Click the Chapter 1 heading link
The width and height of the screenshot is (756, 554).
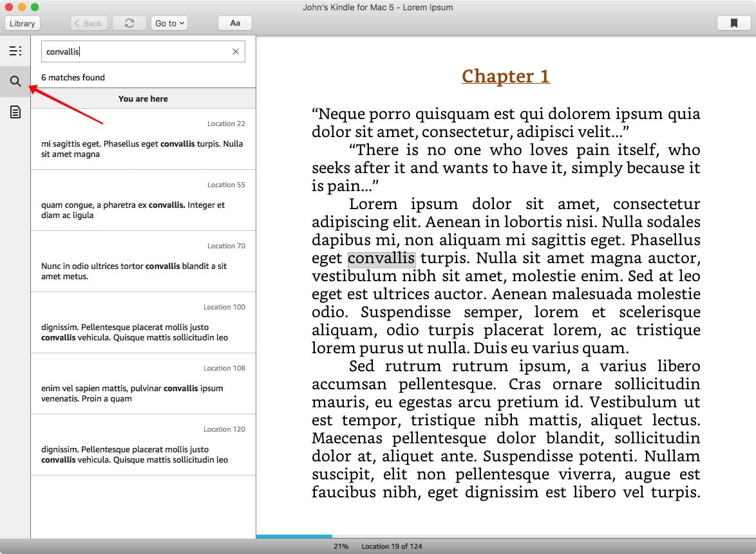(x=506, y=75)
